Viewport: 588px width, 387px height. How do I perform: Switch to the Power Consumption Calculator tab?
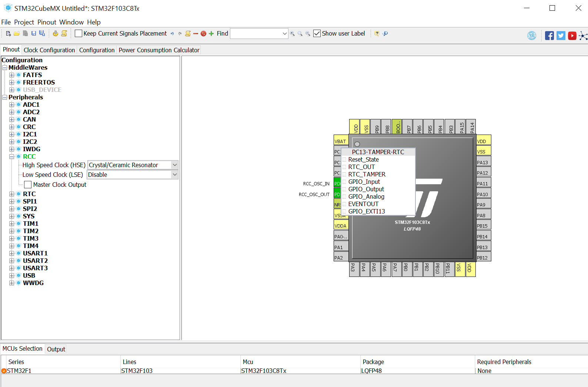pos(159,50)
